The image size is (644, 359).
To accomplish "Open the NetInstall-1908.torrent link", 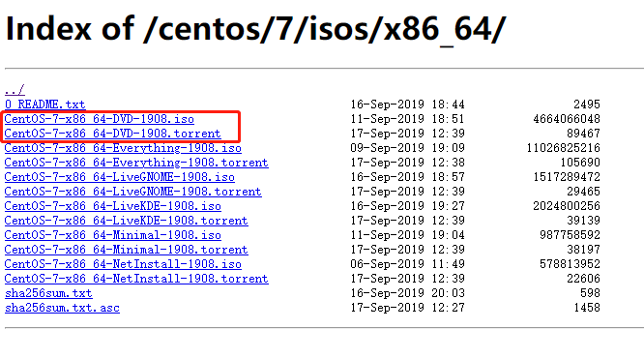I will click(136, 279).
